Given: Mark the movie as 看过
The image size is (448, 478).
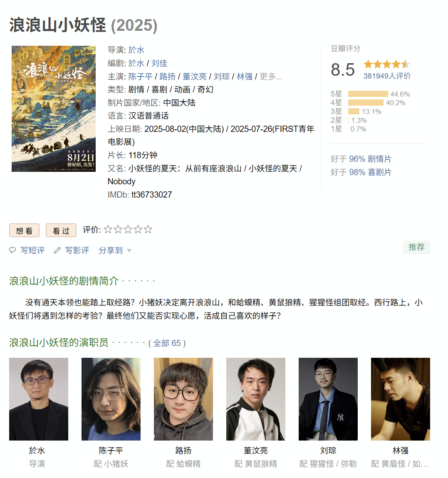Looking at the screenshot, I should (61, 230).
